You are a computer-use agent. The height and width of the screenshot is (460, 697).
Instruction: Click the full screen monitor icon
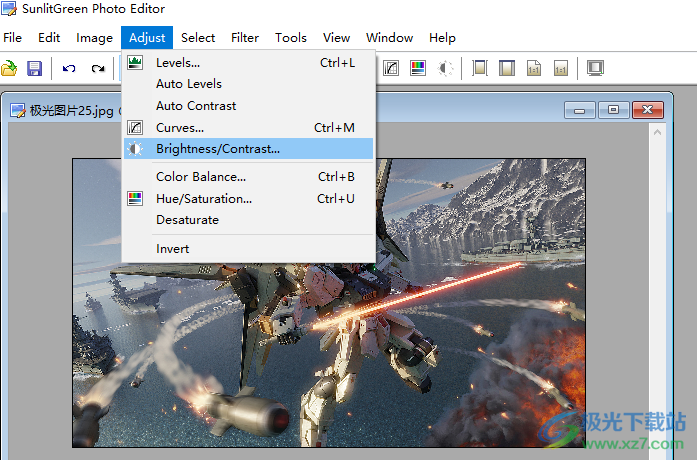[595, 68]
